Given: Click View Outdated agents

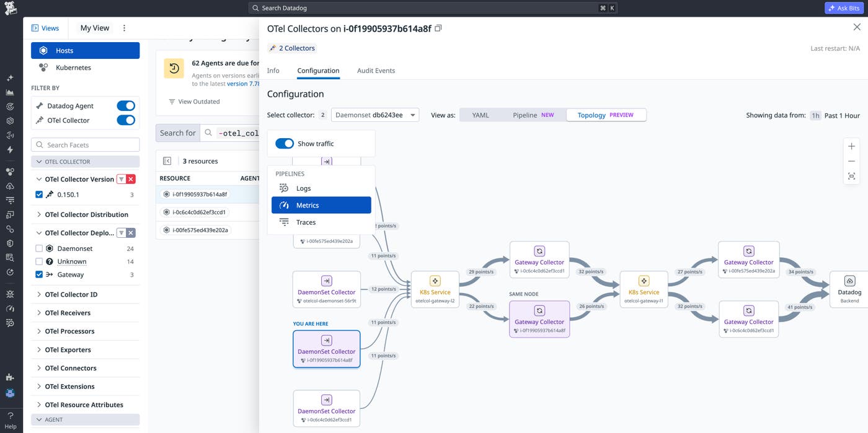Looking at the screenshot, I should click(194, 102).
